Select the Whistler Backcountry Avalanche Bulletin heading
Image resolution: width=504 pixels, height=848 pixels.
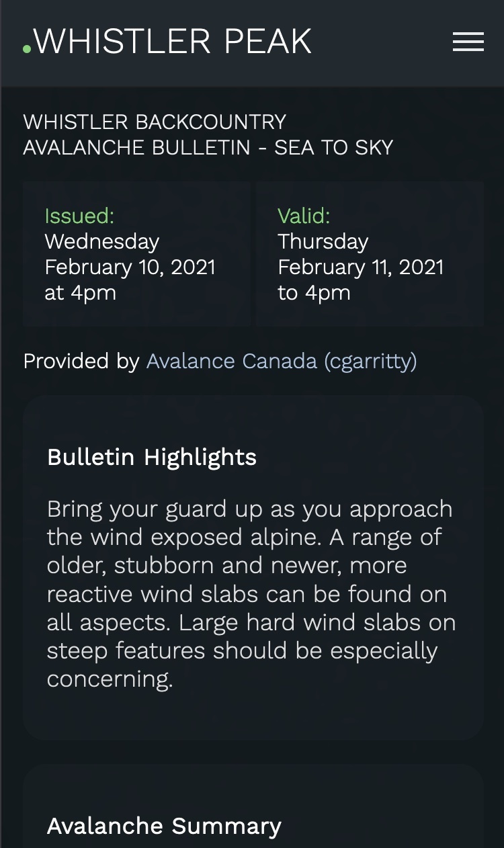tap(208, 134)
